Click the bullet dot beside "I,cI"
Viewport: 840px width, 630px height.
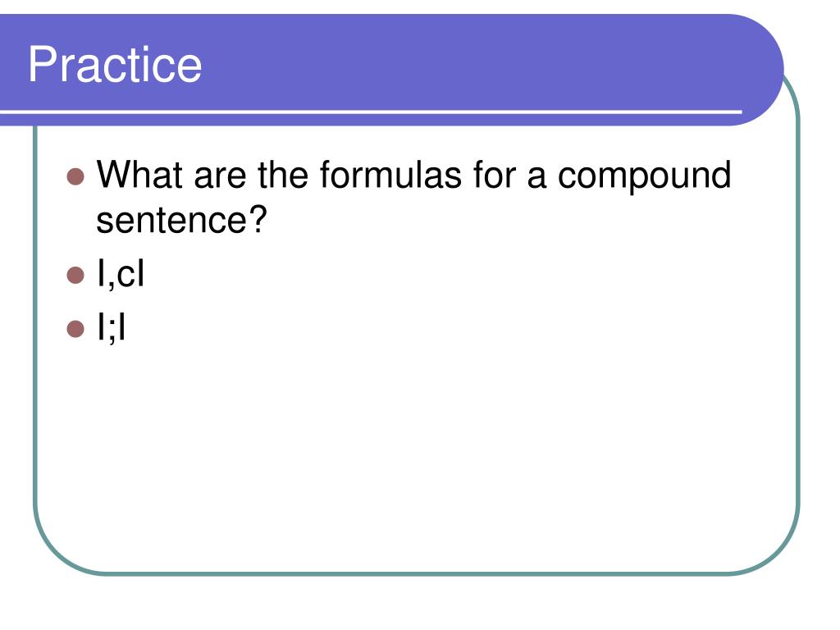pos(76,276)
